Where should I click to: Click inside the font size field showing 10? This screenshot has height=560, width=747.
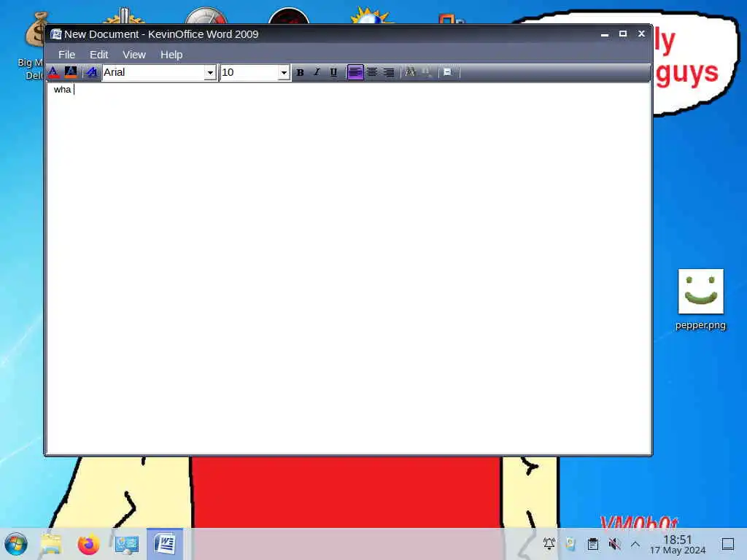(249, 72)
